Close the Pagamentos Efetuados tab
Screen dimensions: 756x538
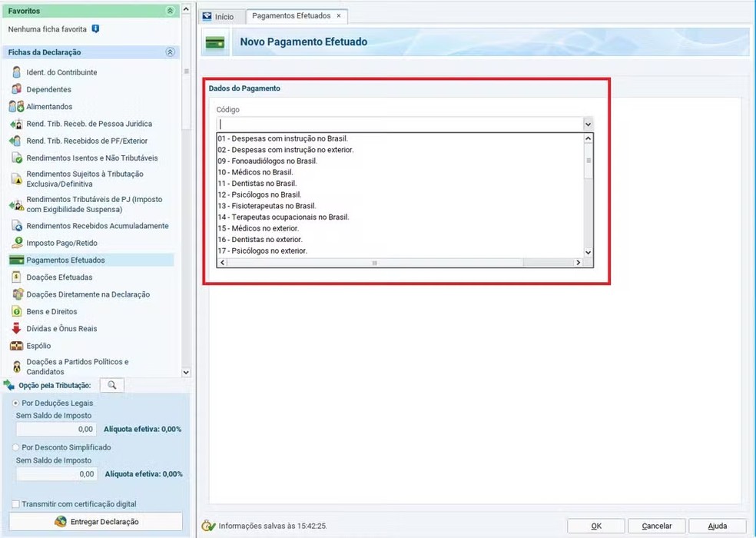(339, 16)
